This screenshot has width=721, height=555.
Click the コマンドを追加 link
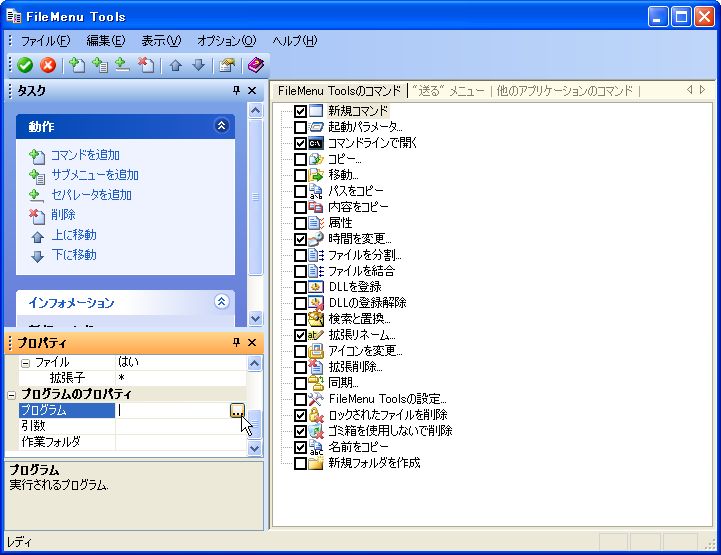tap(85, 155)
